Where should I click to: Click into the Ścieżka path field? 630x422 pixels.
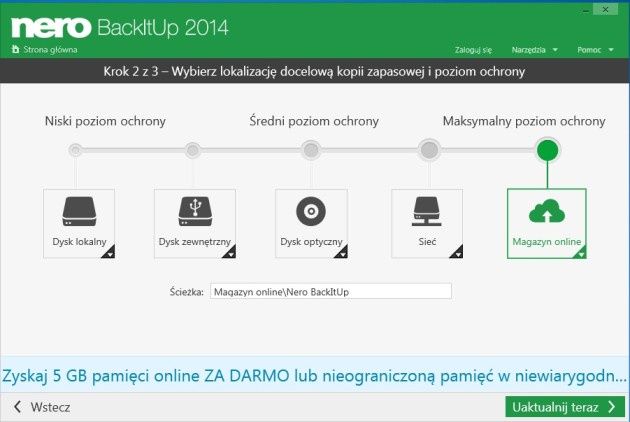click(331, 291)
